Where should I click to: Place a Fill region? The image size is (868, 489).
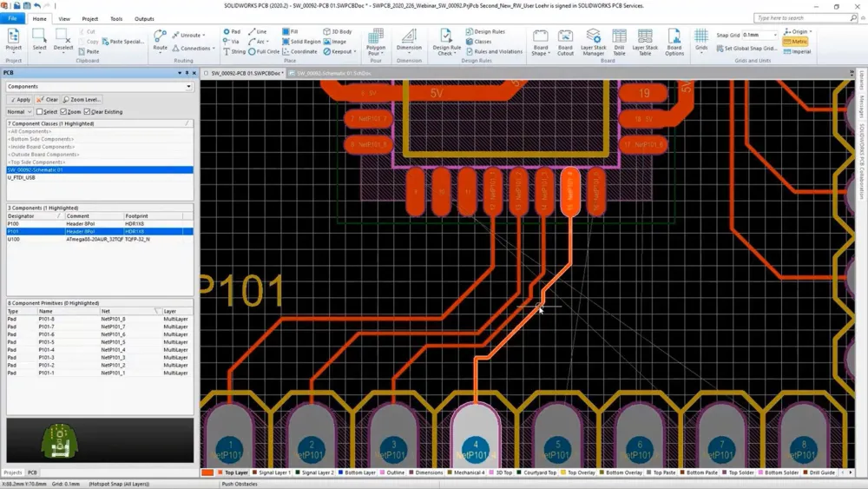pyautogui.click(x=290, y=31)
